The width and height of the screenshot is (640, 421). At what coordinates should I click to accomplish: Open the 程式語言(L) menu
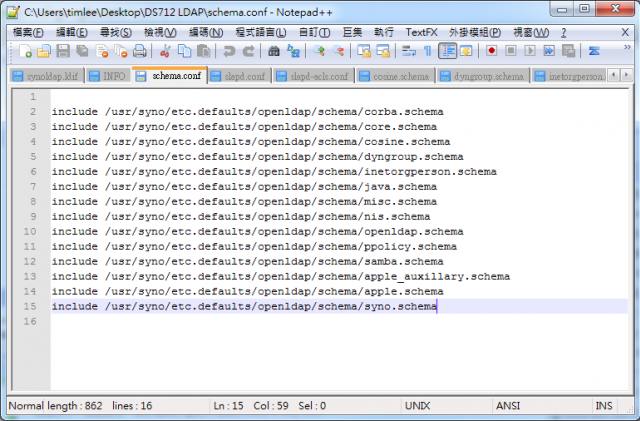[x=261, y=32]
